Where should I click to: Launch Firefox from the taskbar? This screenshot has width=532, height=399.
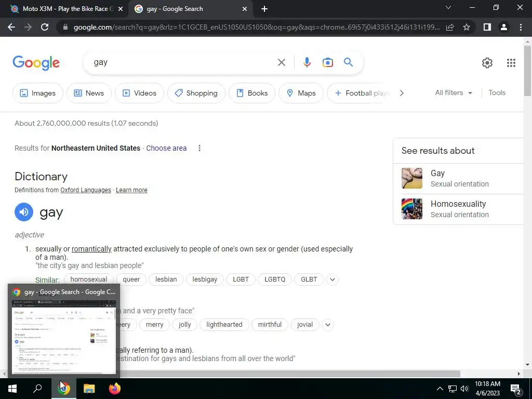coord(115,389)
